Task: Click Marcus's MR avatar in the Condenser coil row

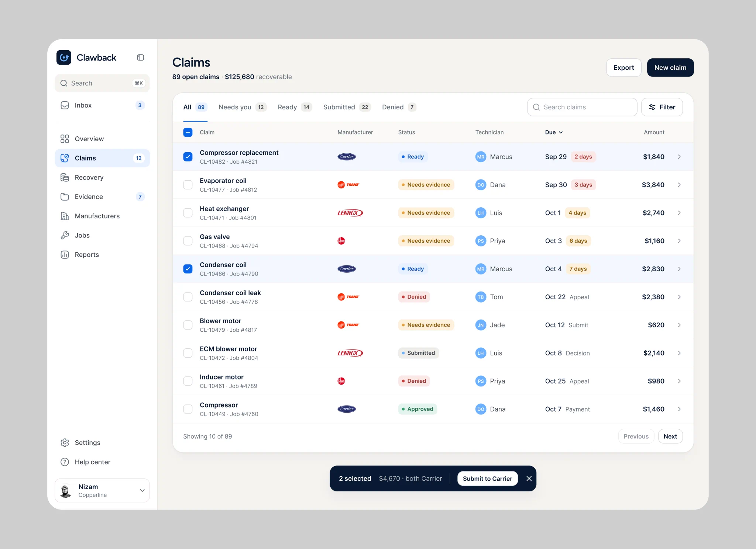Action: 481,269
